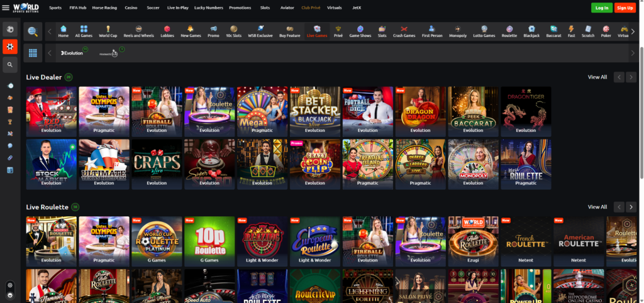This screenshot has width=644, height=303.
Task: Click the sidebar link chain icon
Action: (10, 158)
